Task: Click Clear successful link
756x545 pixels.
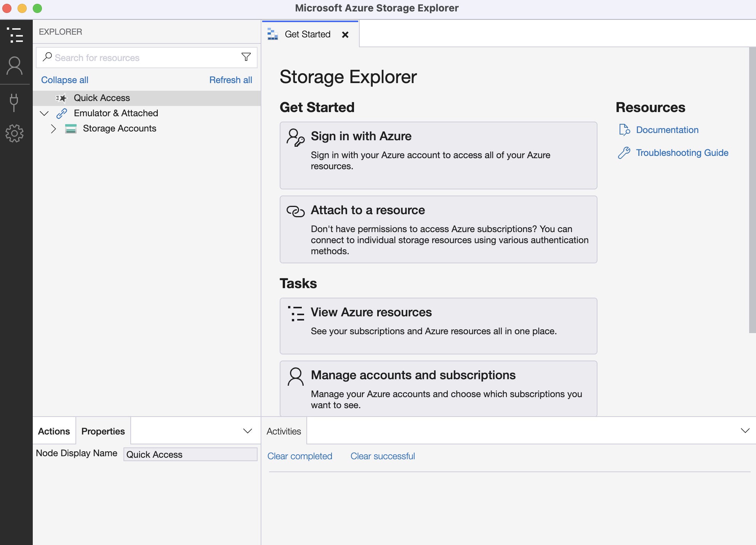Action: [383, 456]
